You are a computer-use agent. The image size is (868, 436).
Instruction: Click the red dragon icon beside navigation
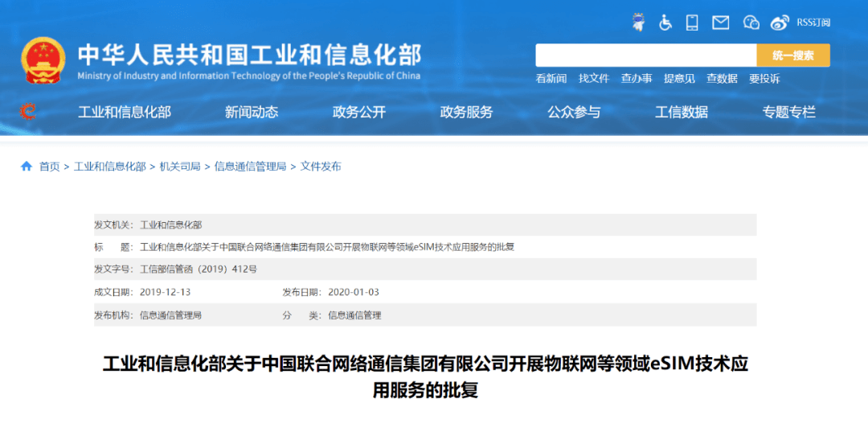[27, 111]
